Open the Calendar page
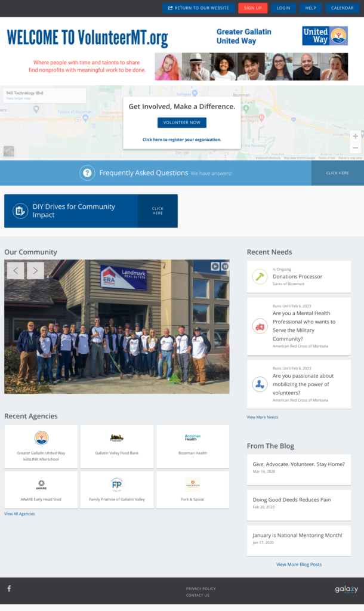 (x=342, y=8)
